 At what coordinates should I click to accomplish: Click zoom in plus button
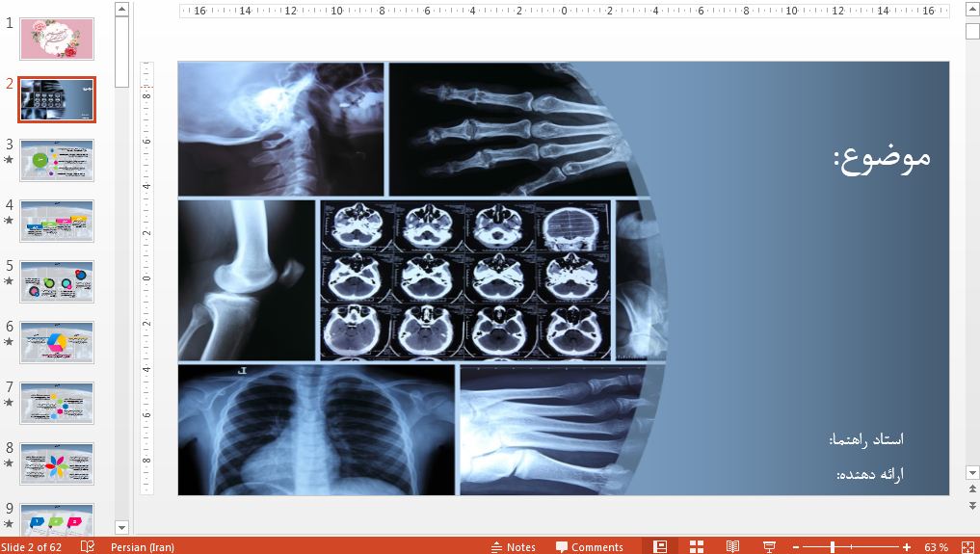tap(906, 546)
